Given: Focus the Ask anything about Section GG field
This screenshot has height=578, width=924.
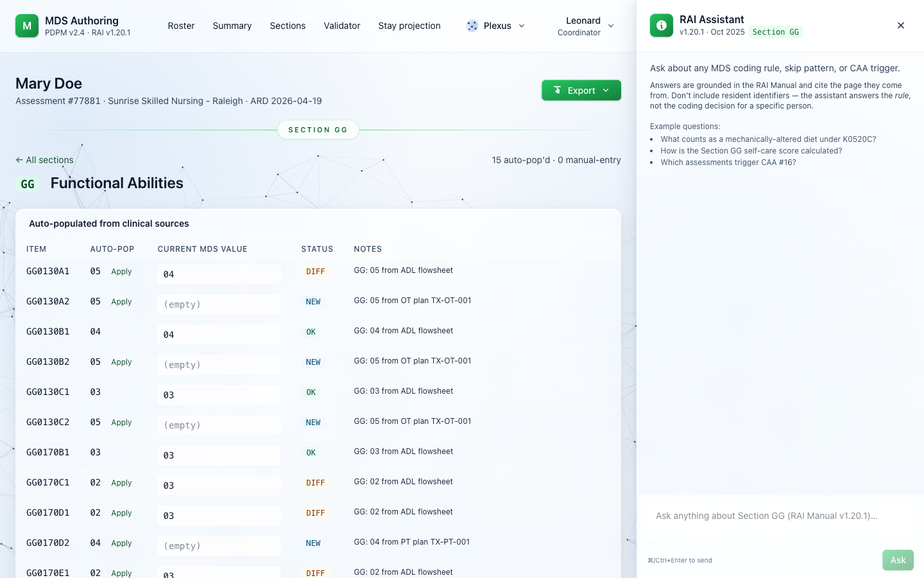Looking at the screenshot, I should pos(780,521).
